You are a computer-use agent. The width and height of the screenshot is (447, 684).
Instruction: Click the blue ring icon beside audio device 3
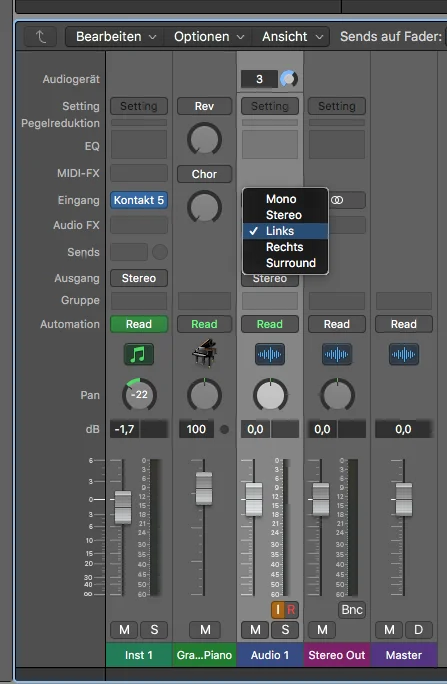(289, 79)
